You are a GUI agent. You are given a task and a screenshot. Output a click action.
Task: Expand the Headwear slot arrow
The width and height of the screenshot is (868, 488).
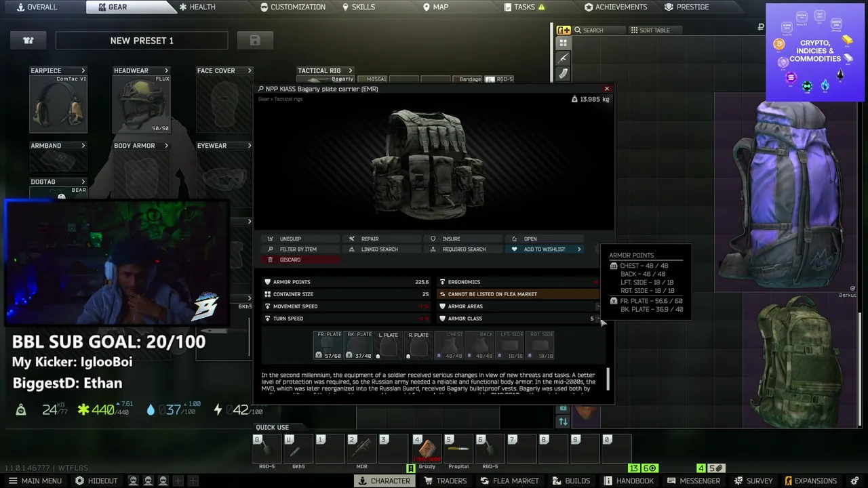(x=166, y=70)
